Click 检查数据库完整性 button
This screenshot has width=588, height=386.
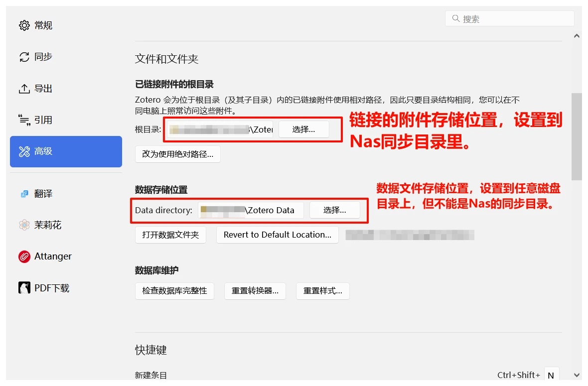click(175, 291)
